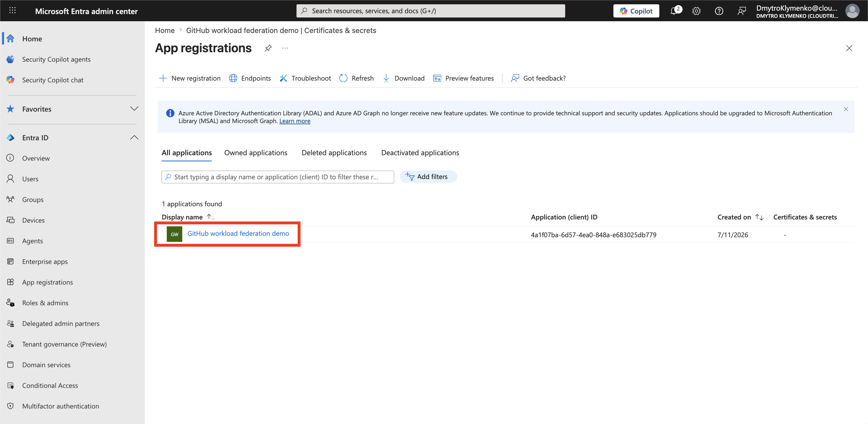Click the GW app icon thumbnail

click(174, 234)
